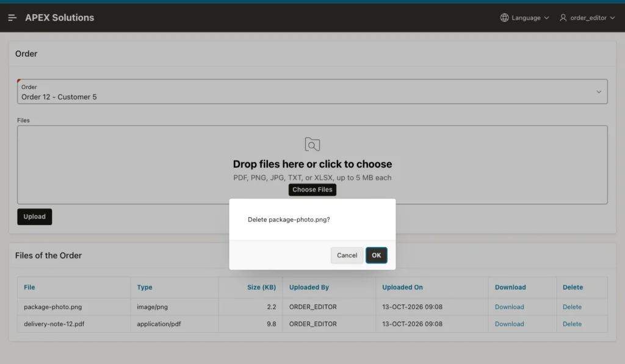Click the upload date in the package-photo.png row
Image resolution: width=625 pixels, height=364 pixels.
[x=412, y=307]
